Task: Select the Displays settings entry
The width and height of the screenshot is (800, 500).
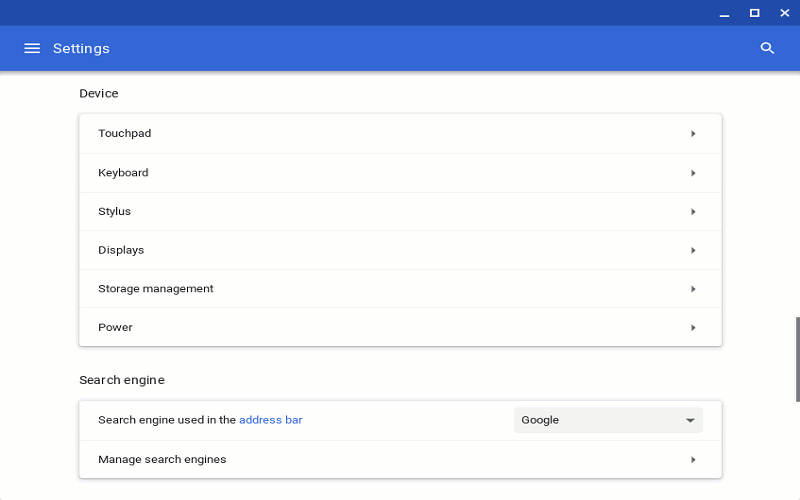Action: click(x=121, y=250)
